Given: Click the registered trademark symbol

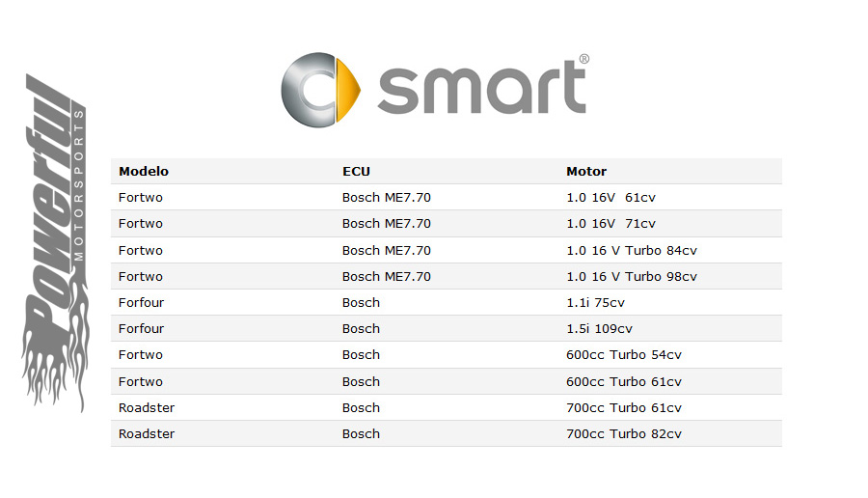Looking at the screenshot, I should click(x=584, y=59).
